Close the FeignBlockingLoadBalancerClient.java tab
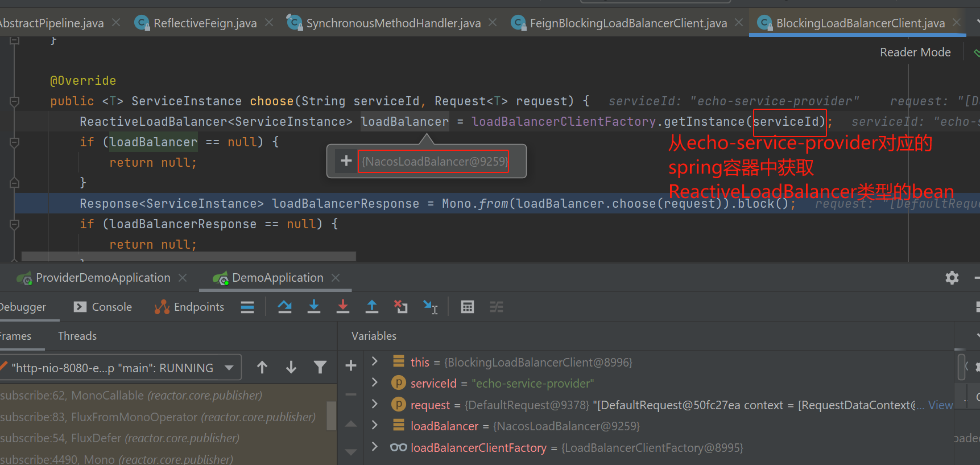 (x=739, y=22)
